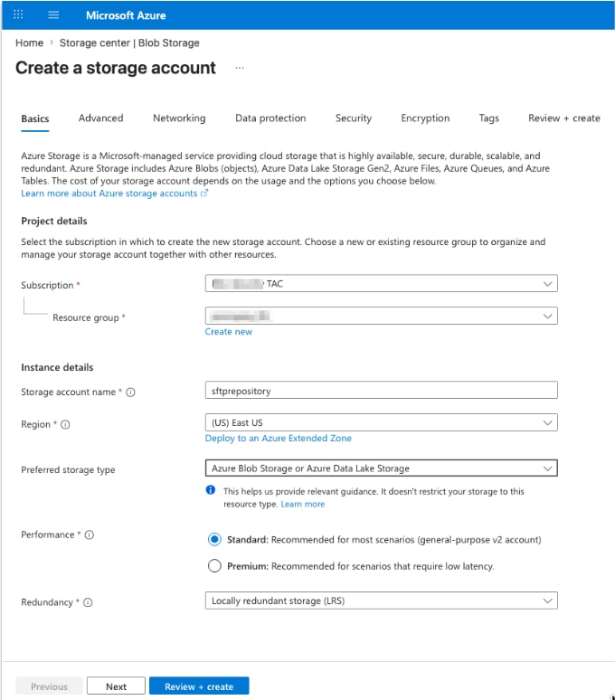Select the Premium performance option

tap(214, 566)
